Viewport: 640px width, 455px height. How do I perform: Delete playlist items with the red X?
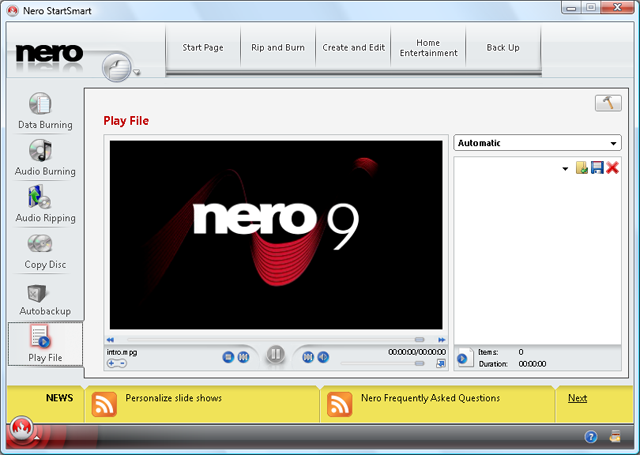612,168
